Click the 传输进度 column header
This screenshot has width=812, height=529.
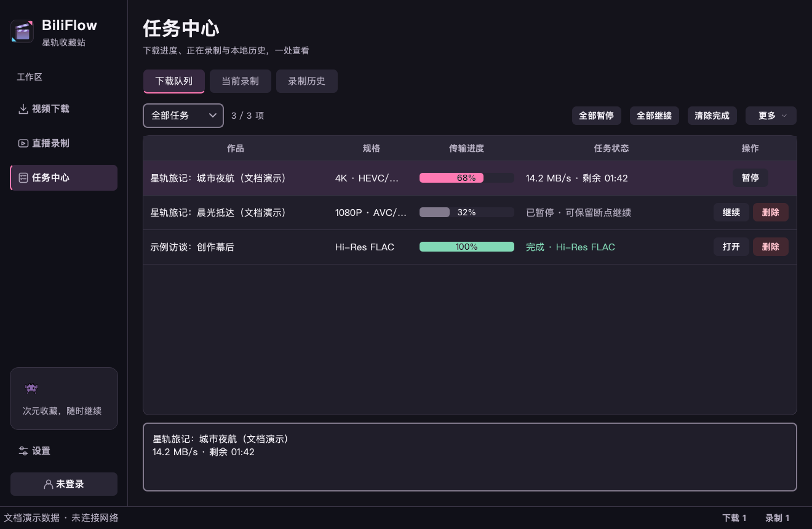pyautogui.click(x=467, y=148)
